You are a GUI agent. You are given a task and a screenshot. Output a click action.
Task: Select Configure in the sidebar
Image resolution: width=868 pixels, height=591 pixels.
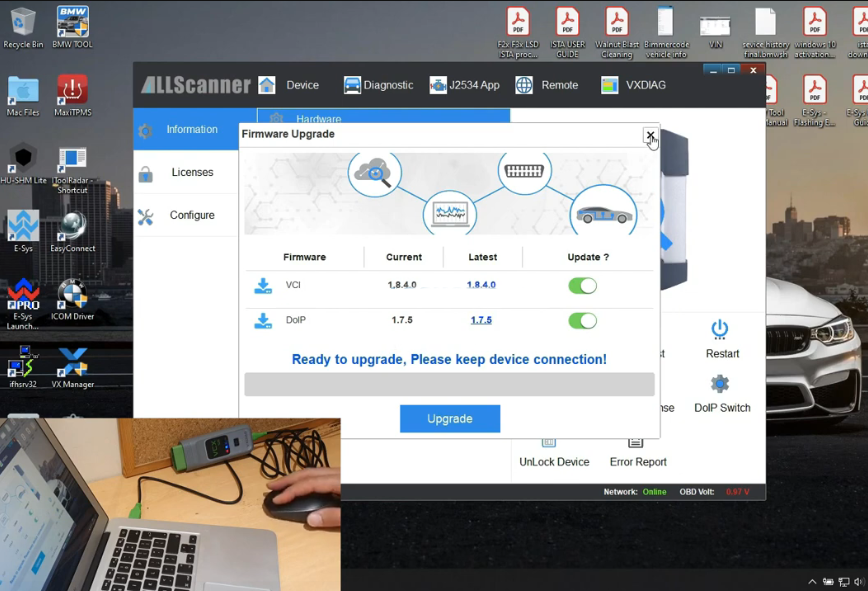tap(186, 215)
